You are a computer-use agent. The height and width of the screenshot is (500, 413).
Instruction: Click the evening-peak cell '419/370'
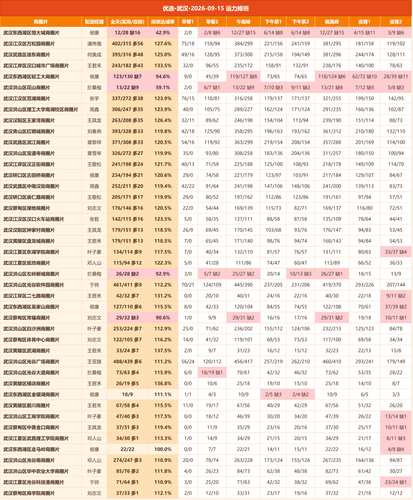[332, 285]
